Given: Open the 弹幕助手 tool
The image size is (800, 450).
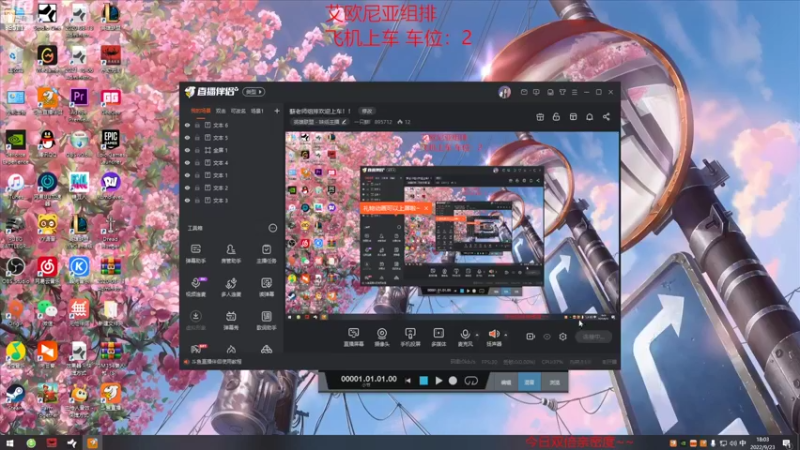Looking at the screenshot, I should tap(195, 254).
